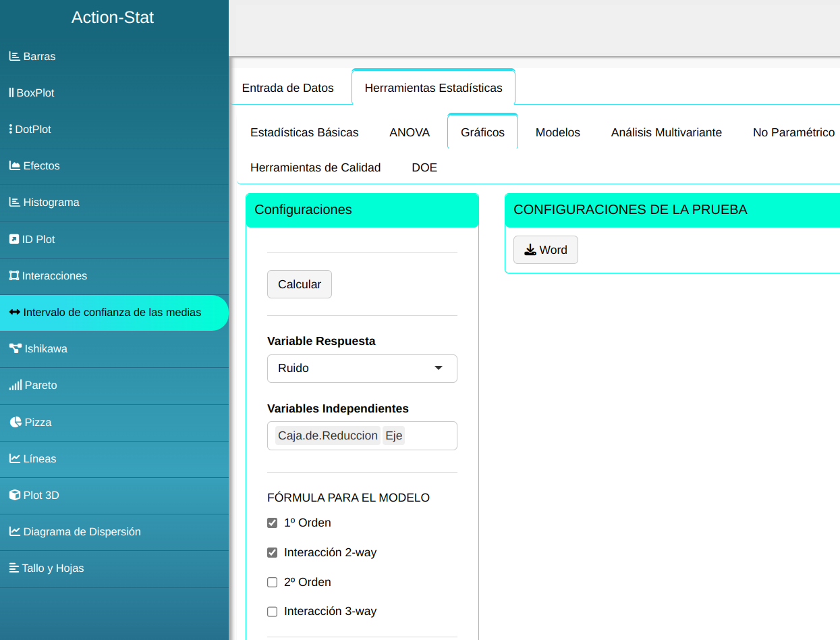Open the Ishikawa diagram icon
The image size is (840, 640).
tap(15, 349)
